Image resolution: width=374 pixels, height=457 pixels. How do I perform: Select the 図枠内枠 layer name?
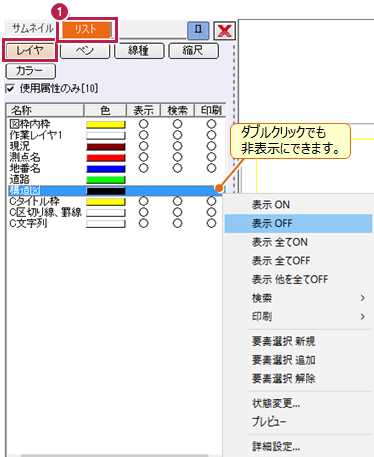pyautogui.click(x=30, y=124)
